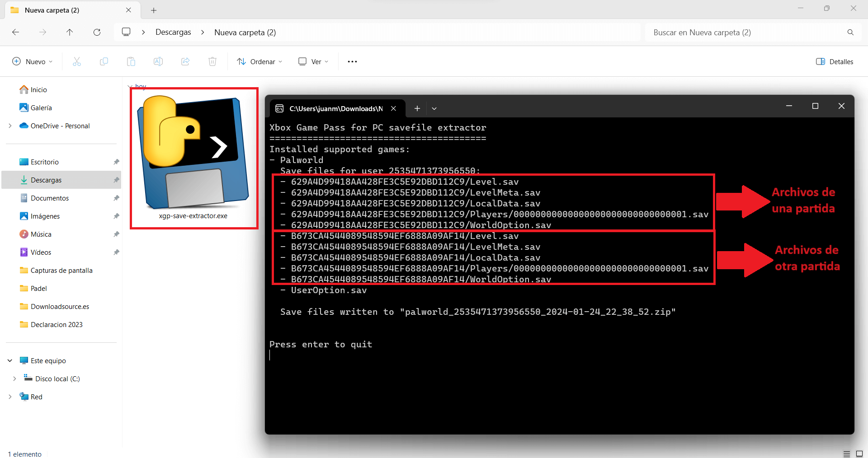
Task: Click the Rename icon in the toolbar
Action: click(x=158, y=61)
